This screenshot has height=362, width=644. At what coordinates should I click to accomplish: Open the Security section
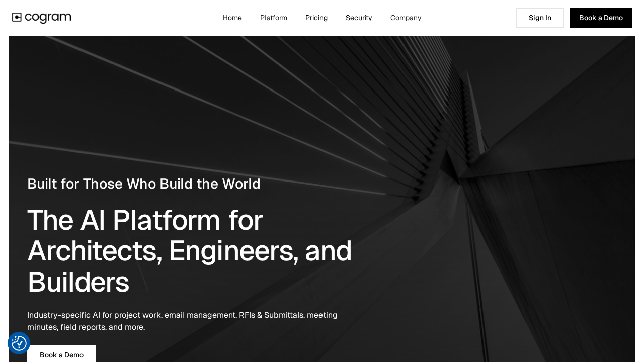point(359,18)
